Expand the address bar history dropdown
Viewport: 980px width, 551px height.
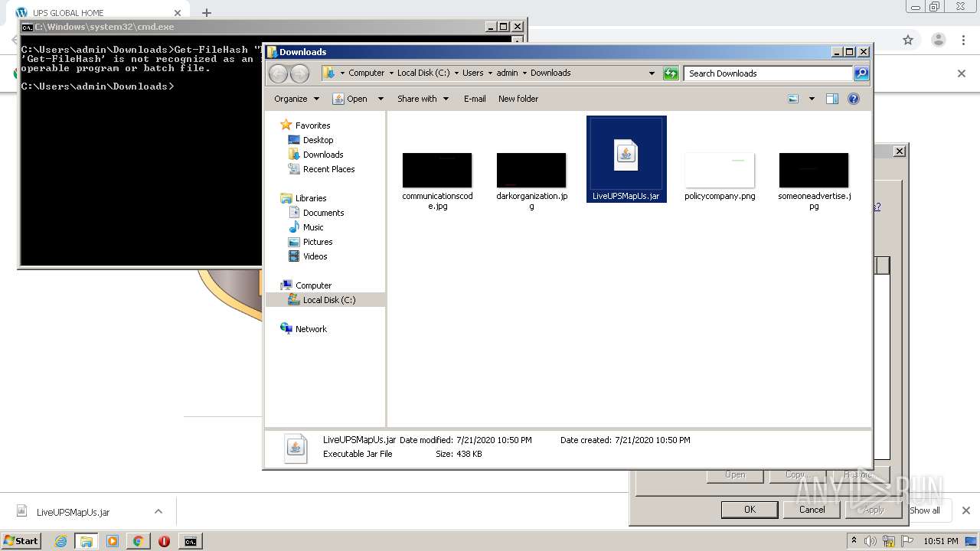(652, 73)
